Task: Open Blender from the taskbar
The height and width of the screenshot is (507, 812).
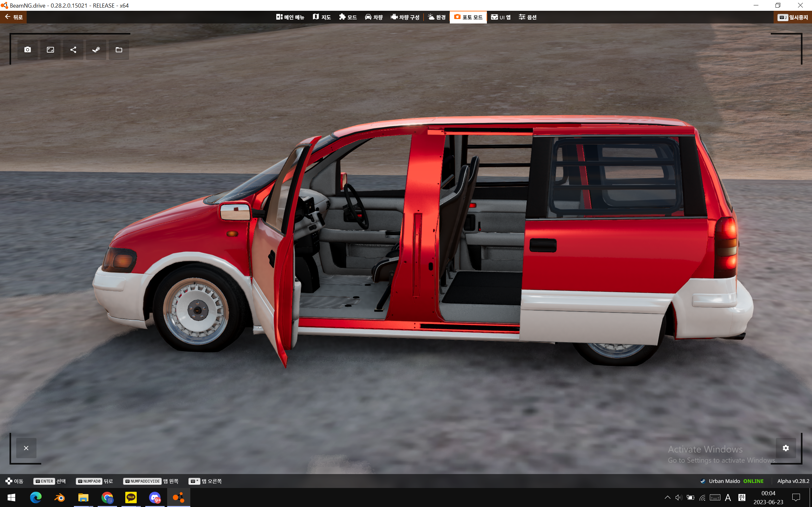Action: pos(59,497)
